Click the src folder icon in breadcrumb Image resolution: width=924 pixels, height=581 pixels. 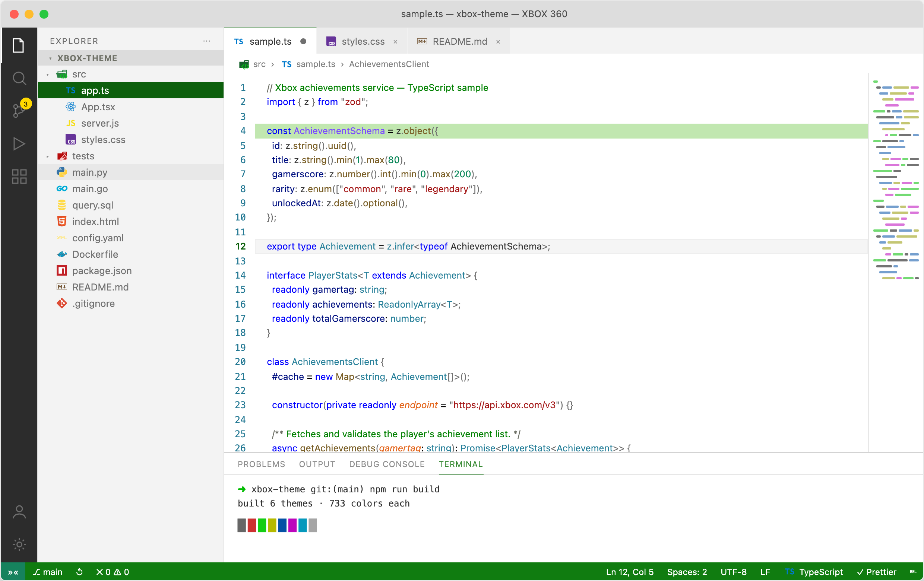[x=244, y=64]
